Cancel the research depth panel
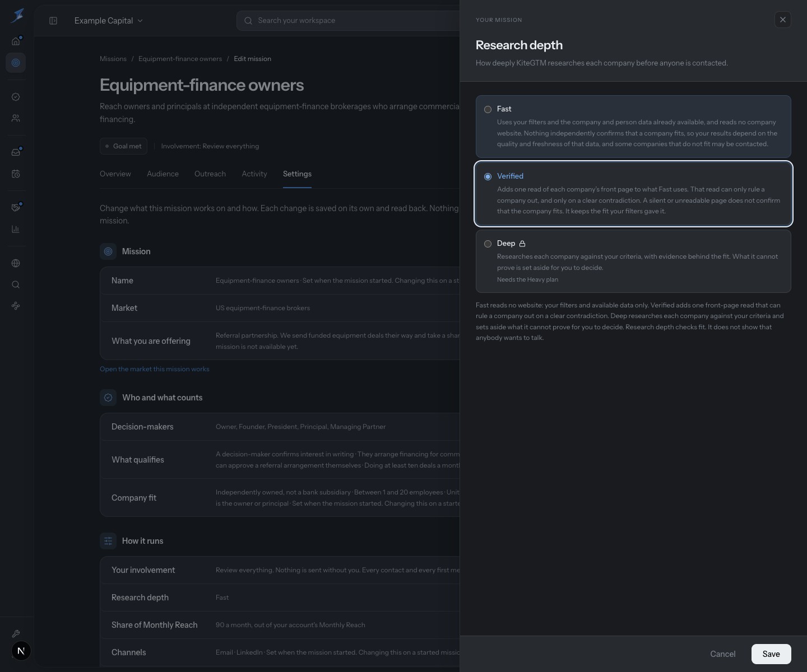Viewport: 807px width, 672px height. [x=723, y=654]
